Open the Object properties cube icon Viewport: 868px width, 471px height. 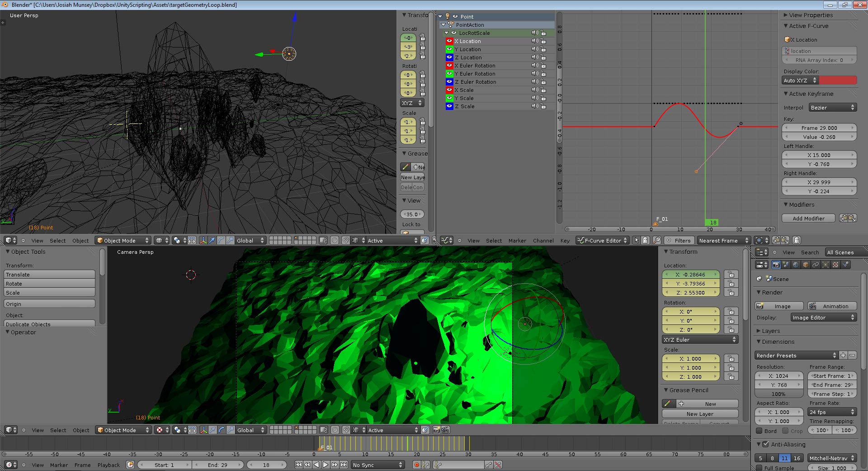pos(806,265)
